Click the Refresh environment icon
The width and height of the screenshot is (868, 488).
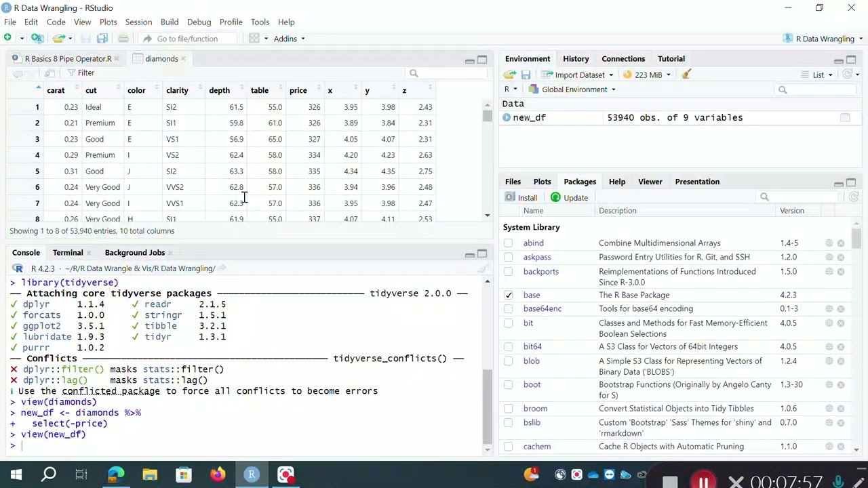tap(847, 75)
